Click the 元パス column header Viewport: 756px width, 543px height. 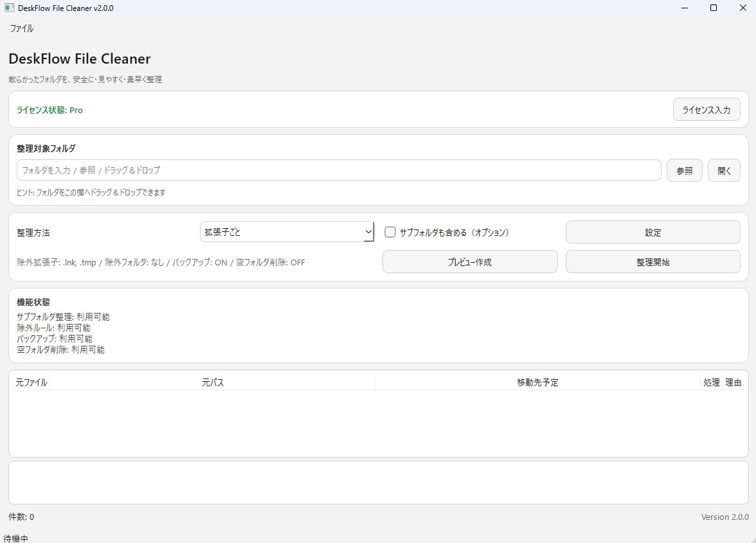212,382
